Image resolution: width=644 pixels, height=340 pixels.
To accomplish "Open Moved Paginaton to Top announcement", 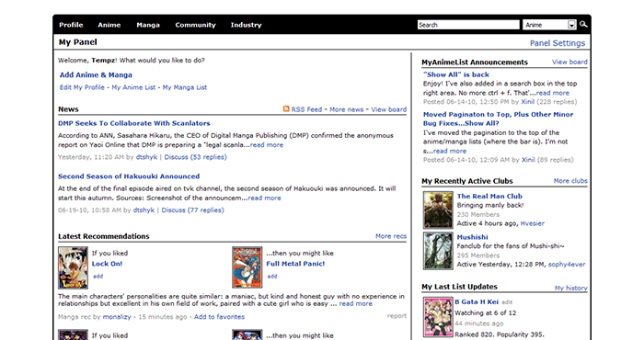I will pyautogui.click(x=499, y=119).
